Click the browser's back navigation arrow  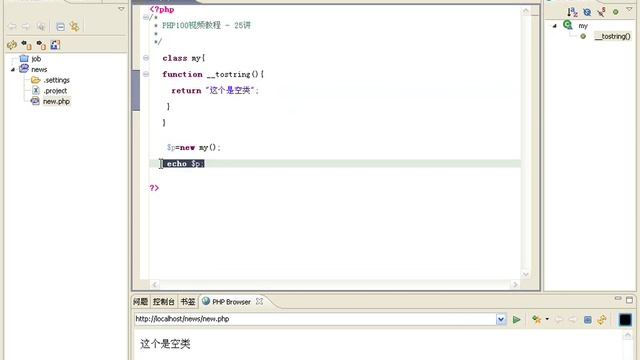[x=558, y=320]
